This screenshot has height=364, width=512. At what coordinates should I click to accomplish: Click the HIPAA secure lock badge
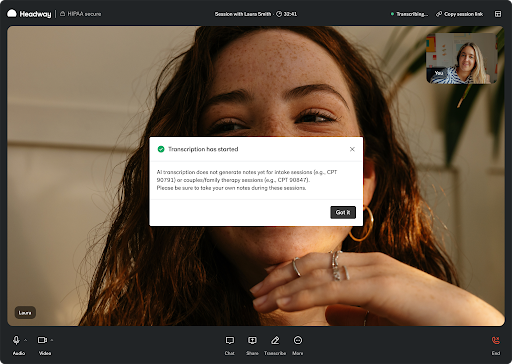pyautogui.click(x=80, y=14)
